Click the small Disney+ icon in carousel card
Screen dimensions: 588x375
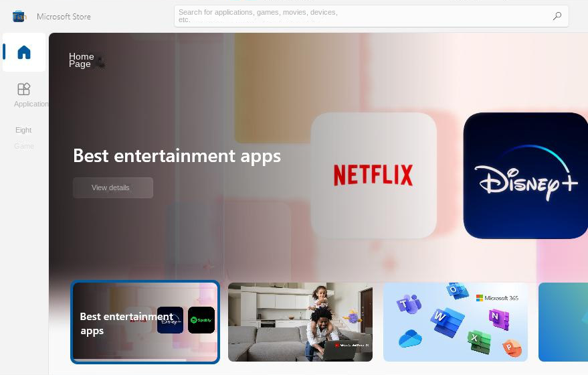pos(170,320)
